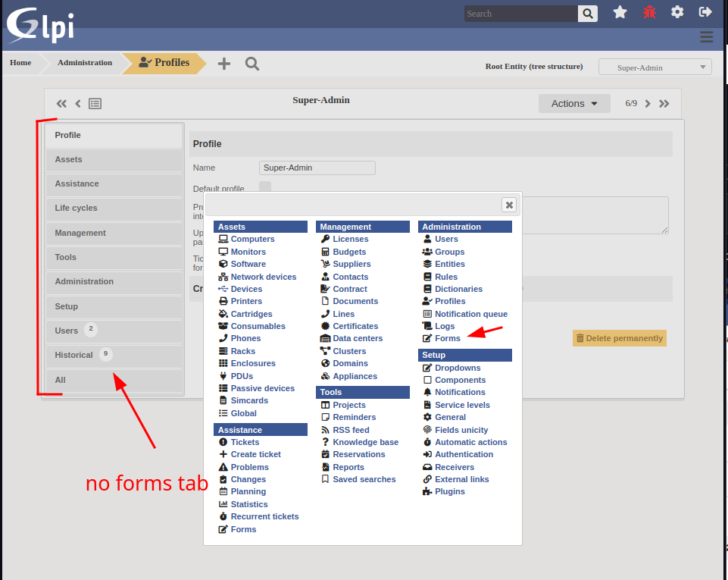Select Tickets under the Assistance section
728x580 pixels.
tap(244, 442)
